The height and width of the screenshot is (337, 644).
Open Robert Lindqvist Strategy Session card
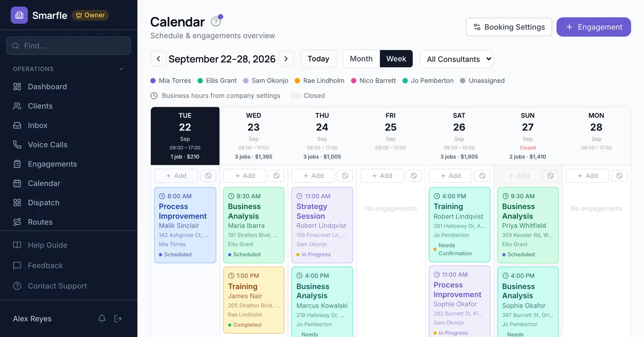(322, 225)
